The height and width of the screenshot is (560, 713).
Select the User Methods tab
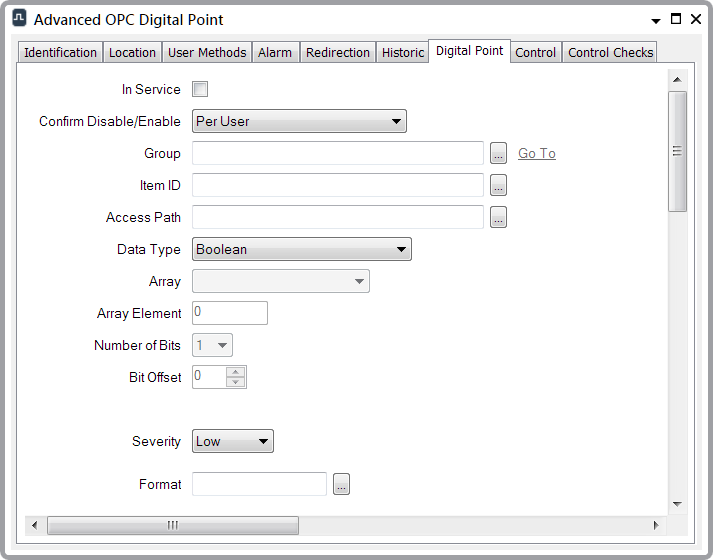tap(207, 53)
